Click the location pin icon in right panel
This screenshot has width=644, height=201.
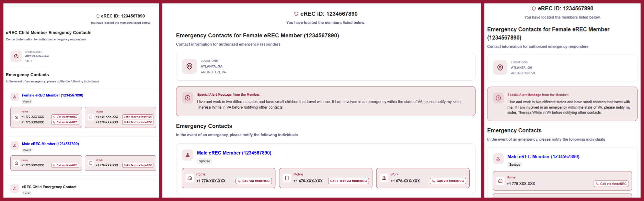coord(500,68)
